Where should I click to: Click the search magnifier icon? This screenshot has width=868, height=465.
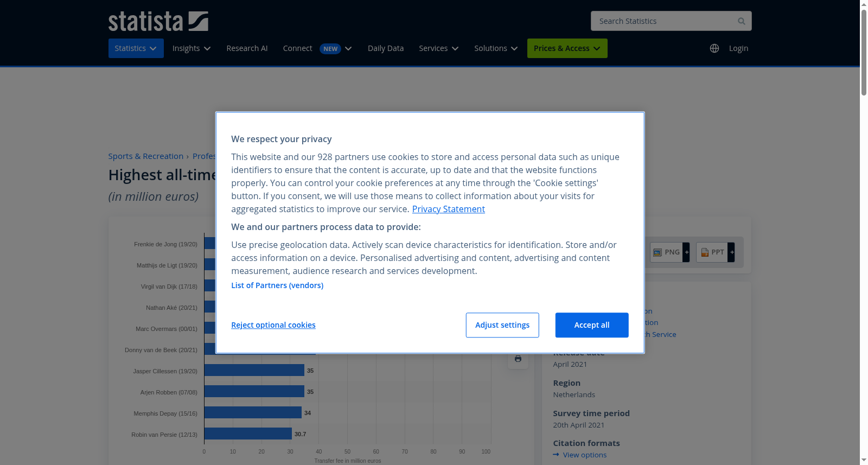pyautogui.click(x=741, y=21)
